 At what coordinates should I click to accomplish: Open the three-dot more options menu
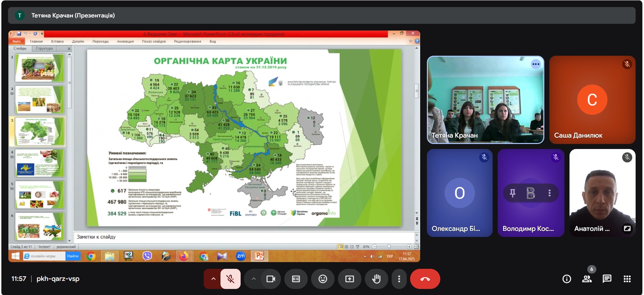pos(399,279)
